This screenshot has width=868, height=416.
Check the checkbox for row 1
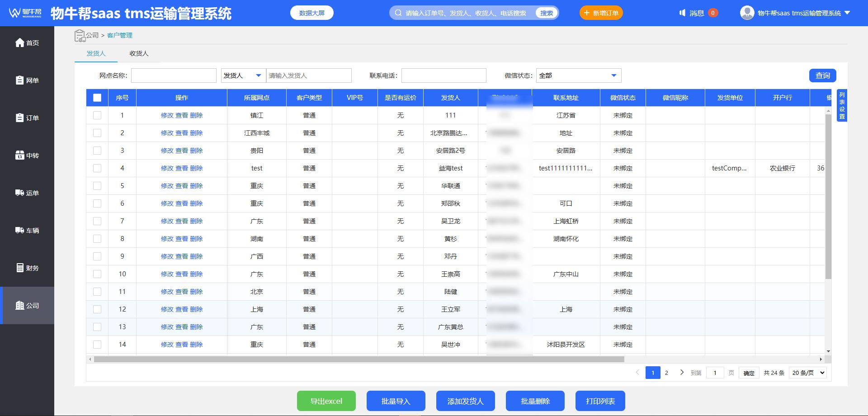(97, 115)
